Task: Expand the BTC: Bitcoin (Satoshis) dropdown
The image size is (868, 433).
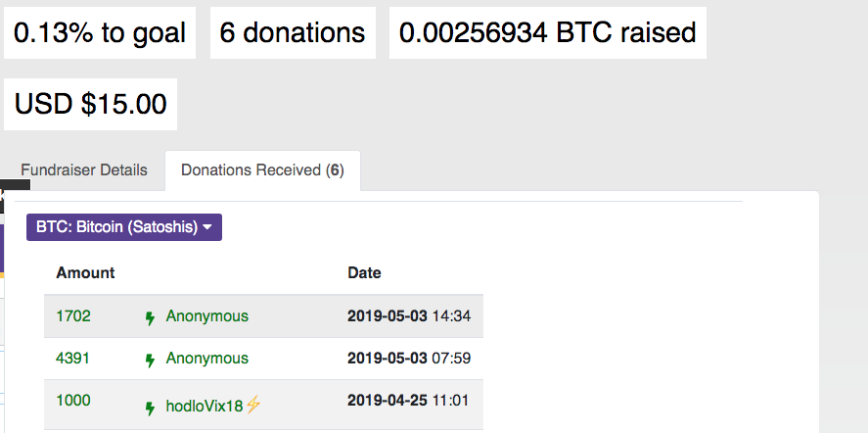Action: 124,227
